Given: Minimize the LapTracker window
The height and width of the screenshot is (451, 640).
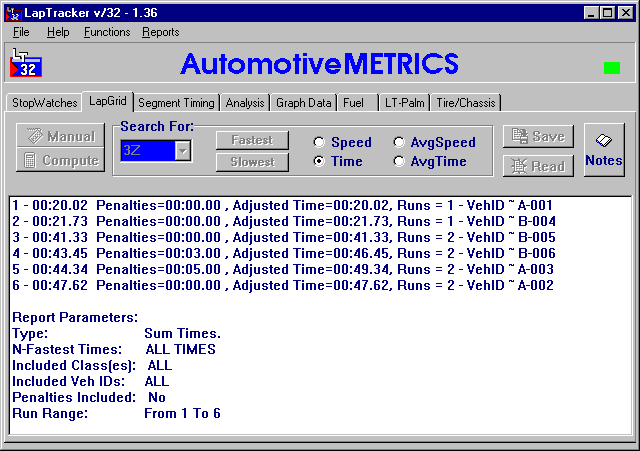Looking at the screenshot, I should click(x=591, y=13).
